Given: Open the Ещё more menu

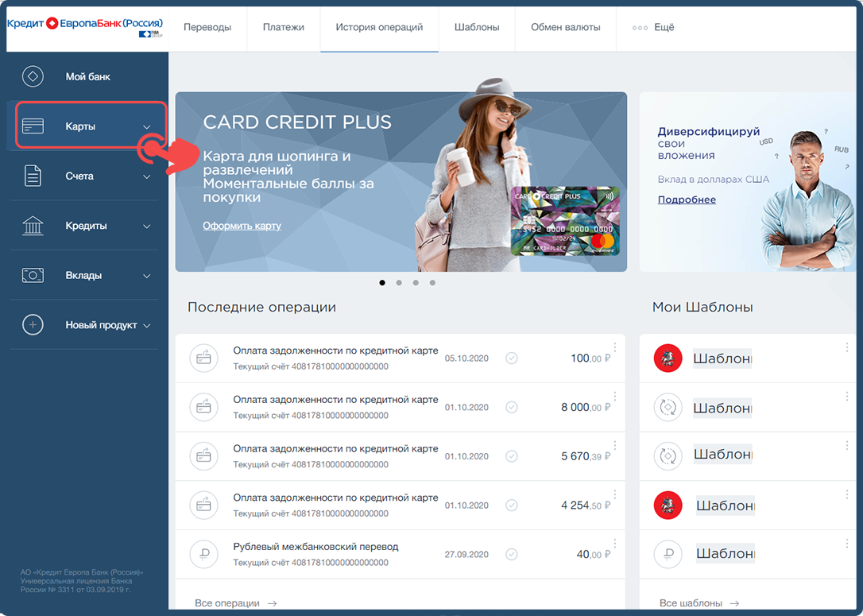Looking at the screenshot, I should click(x=653, y=27).
